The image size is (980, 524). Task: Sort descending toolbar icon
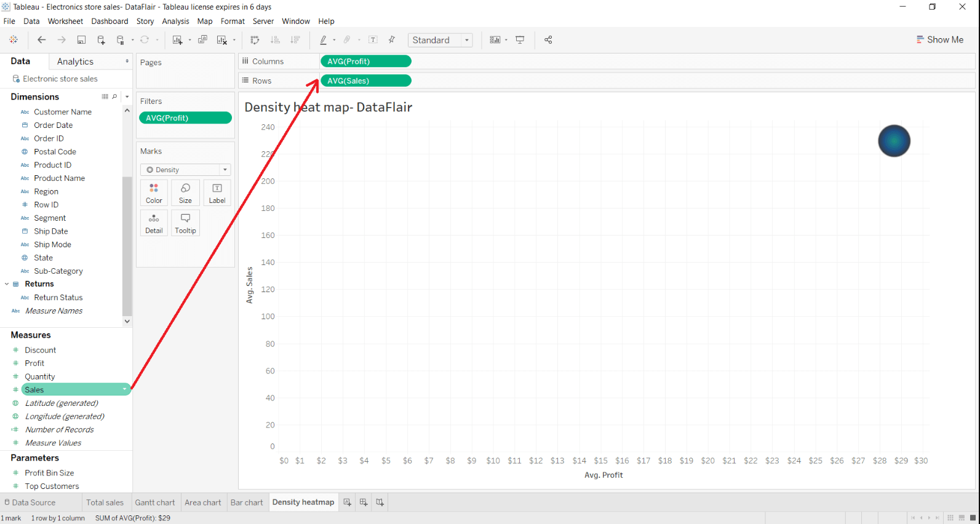click(295, 40)
